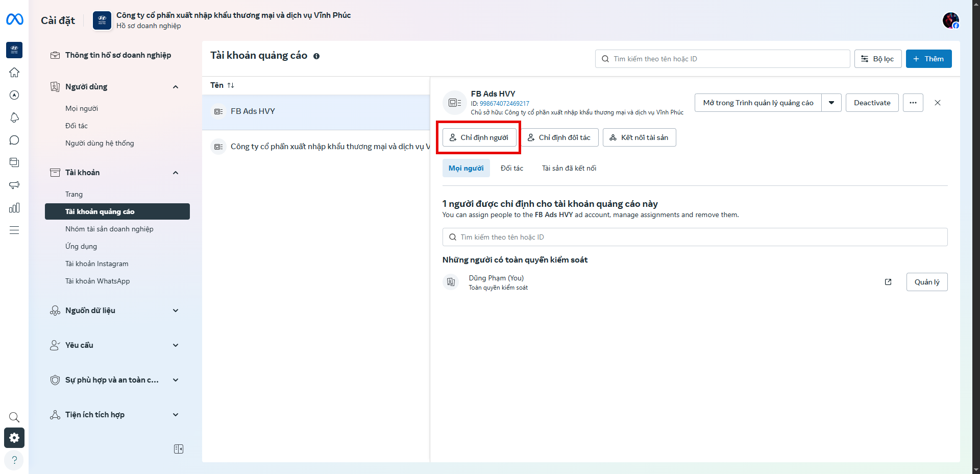Expand the Tiện ích tích hợp section
Screen dimensions: 980x474
coord(176,415)
